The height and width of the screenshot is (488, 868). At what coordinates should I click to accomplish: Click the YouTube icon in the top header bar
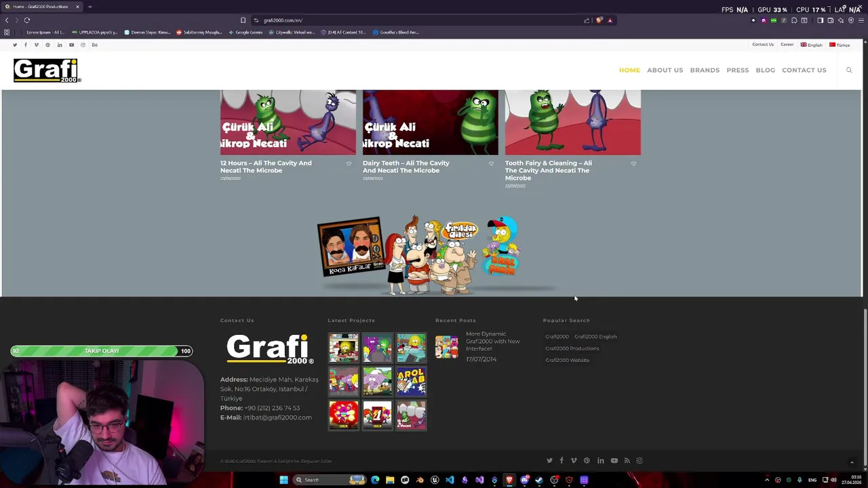[x=71, y=45]
